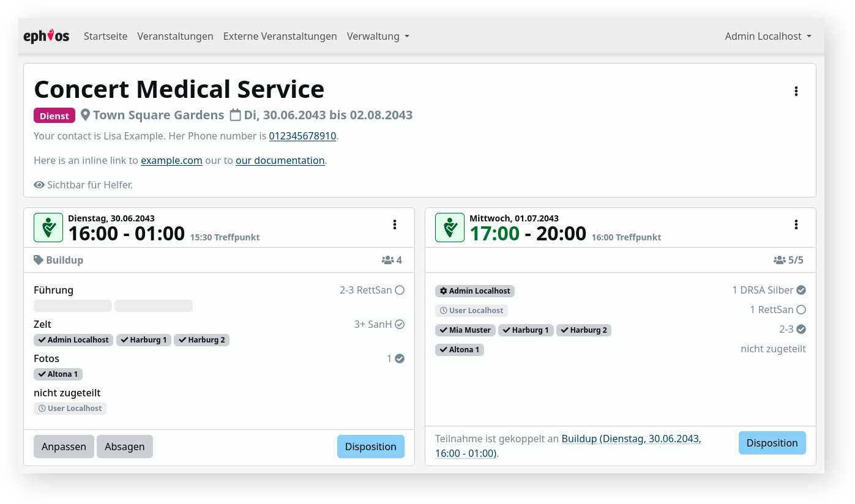Image resolution: width=855 pixels, height=504 pixels.
Task: Click the Zelt section label
Action: click(x=43, y=324)
